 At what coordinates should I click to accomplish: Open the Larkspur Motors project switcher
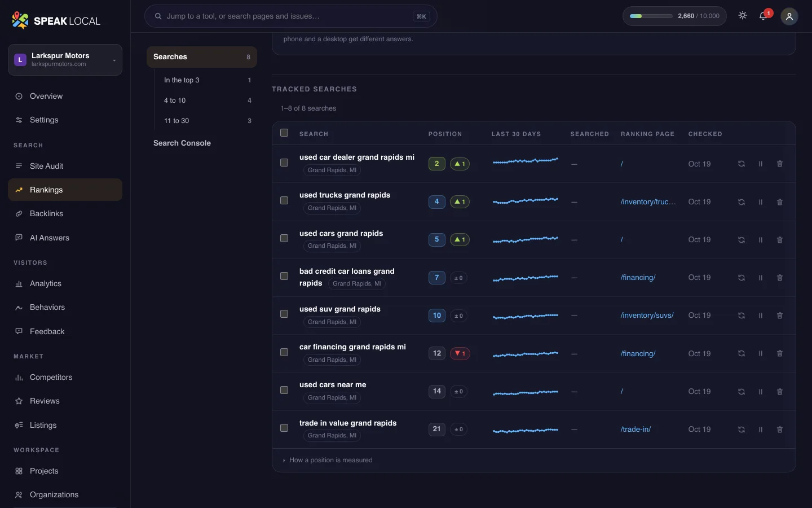point(65,60)
